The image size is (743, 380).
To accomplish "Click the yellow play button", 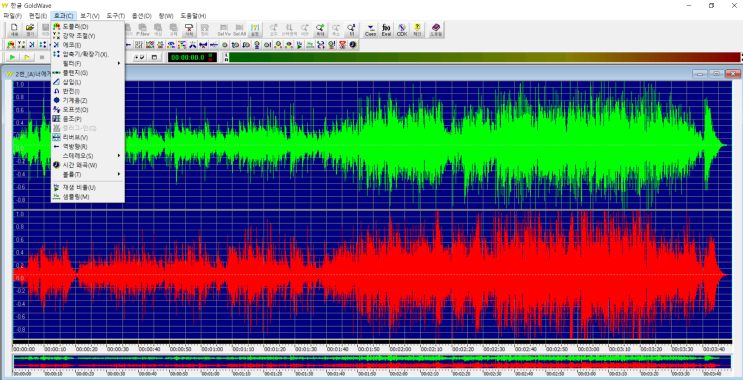I will pos(27,57).
